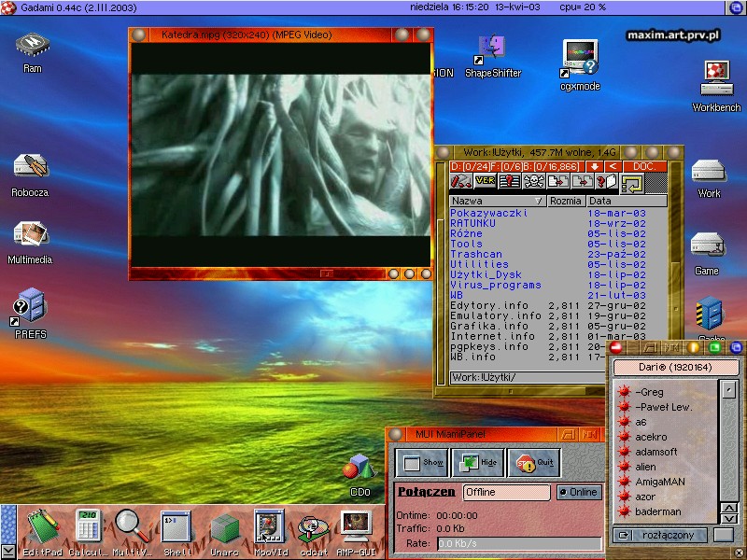Image resolution: width=747 pixels, height=560 pixels.
Task: Click the VER toolbar button
Action: click(485, 181)
